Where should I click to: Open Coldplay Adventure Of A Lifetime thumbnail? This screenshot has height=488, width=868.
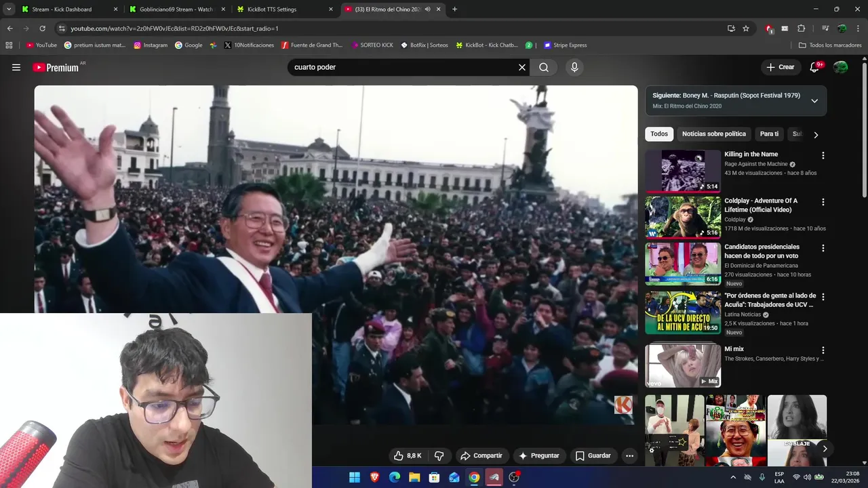point(683,217)
